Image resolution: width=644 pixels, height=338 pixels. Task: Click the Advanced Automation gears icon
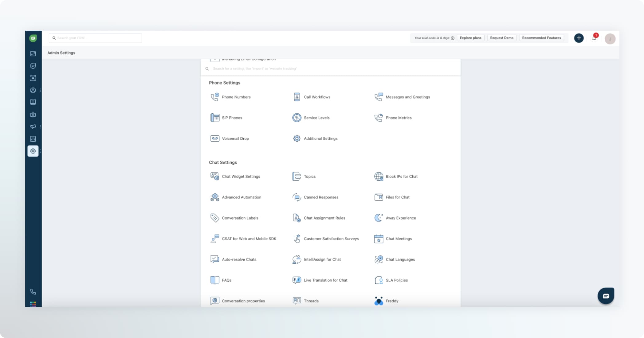coord(215,197)
